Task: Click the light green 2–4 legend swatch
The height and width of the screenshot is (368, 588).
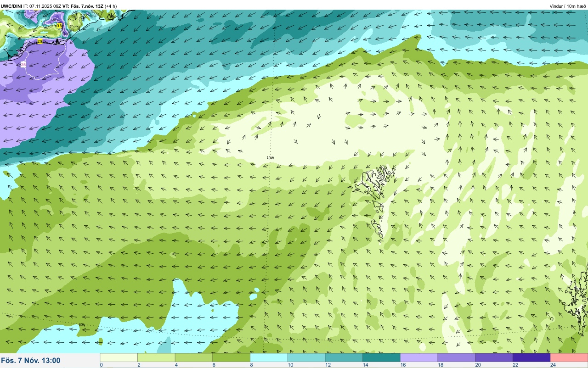Action: click(157, 357)
